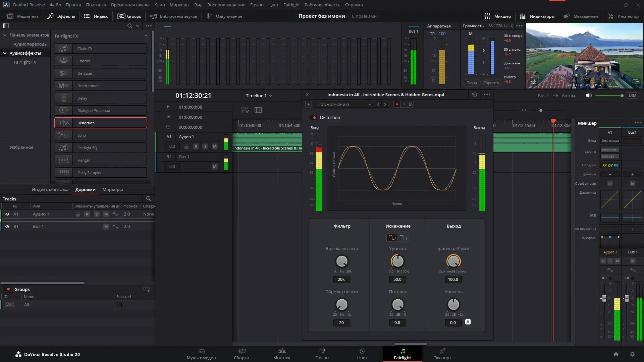Select the De-Esser effect icon
The image size is (644, 362).
[x=63, y=73]
